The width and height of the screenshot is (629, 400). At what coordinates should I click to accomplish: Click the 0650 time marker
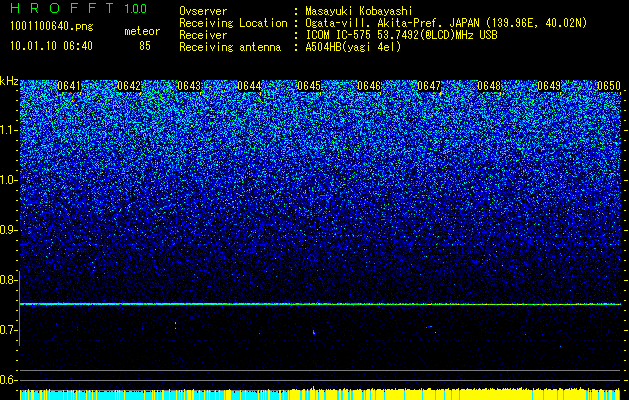point(609,86)
